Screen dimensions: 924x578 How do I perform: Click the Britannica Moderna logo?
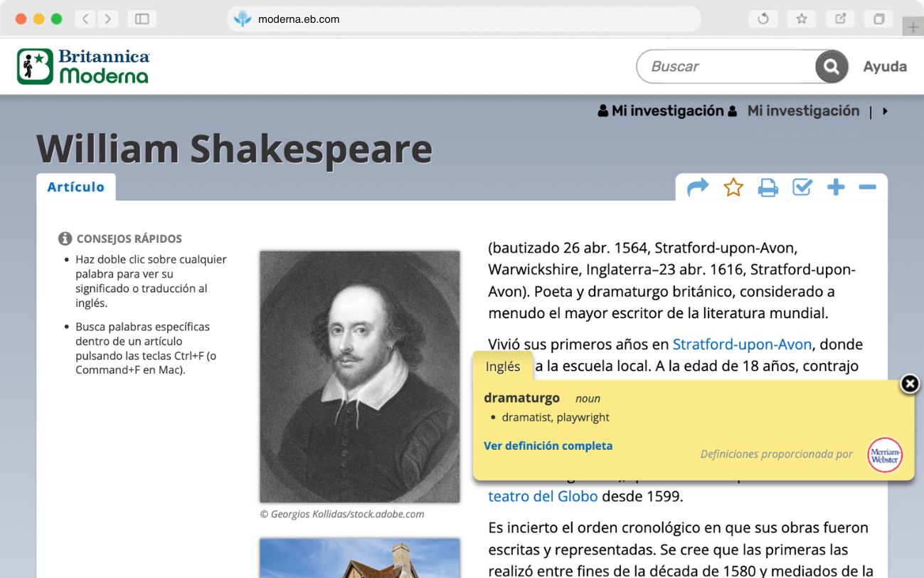pos(83,66)
